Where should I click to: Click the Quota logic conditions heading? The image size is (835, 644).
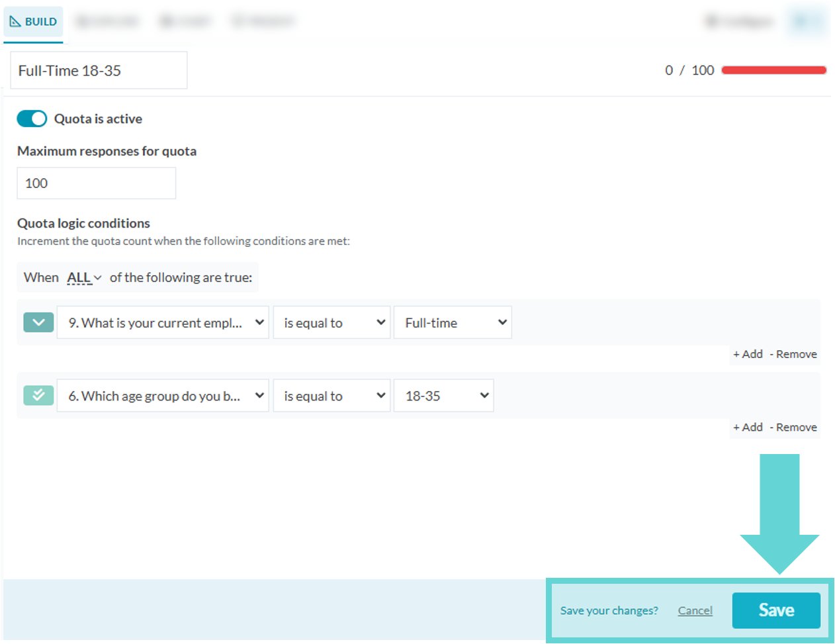pyautogui.click(x=83, y=223)
